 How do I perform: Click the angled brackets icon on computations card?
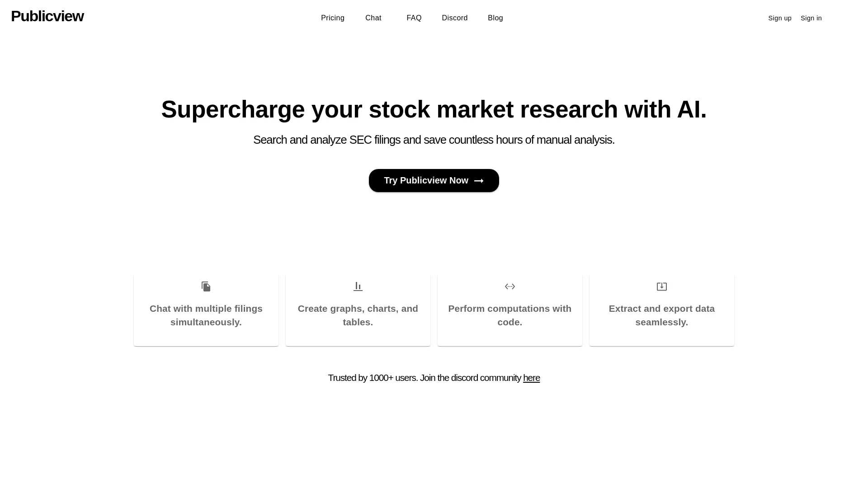[509, 286]
